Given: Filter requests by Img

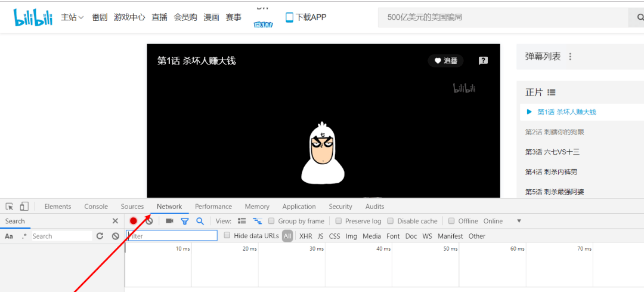Looking at the screenshot, I should (x=351, y=236).
